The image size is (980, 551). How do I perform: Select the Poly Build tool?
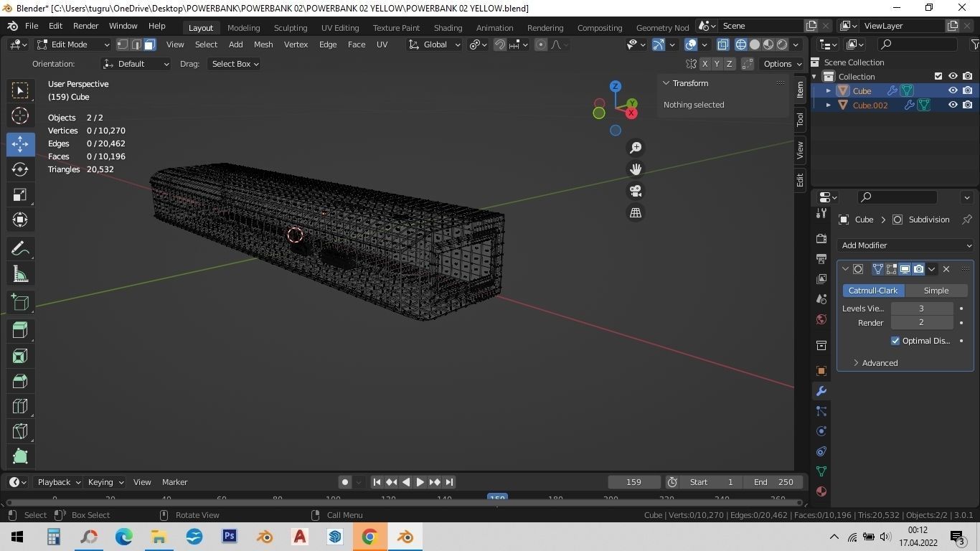[x=20, y=456]
